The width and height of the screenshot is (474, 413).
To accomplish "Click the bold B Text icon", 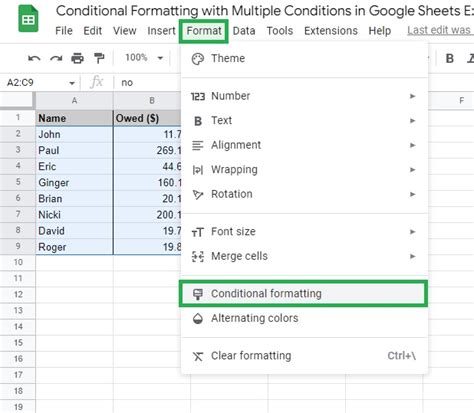I will (x=198, y=121).
